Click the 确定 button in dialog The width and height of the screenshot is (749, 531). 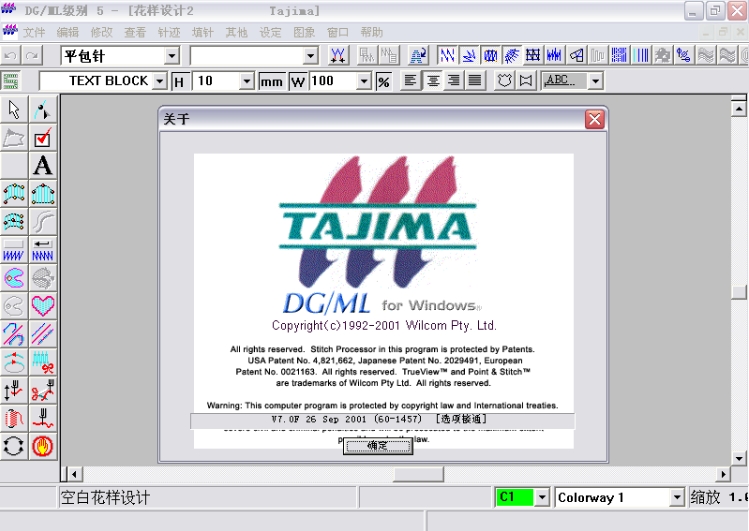(x=377, y=446)
